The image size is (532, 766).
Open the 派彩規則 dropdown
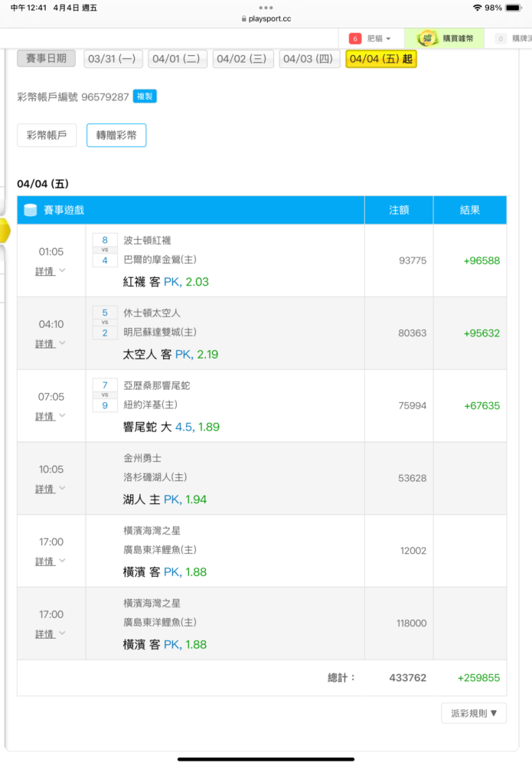(x=474, y=713)
